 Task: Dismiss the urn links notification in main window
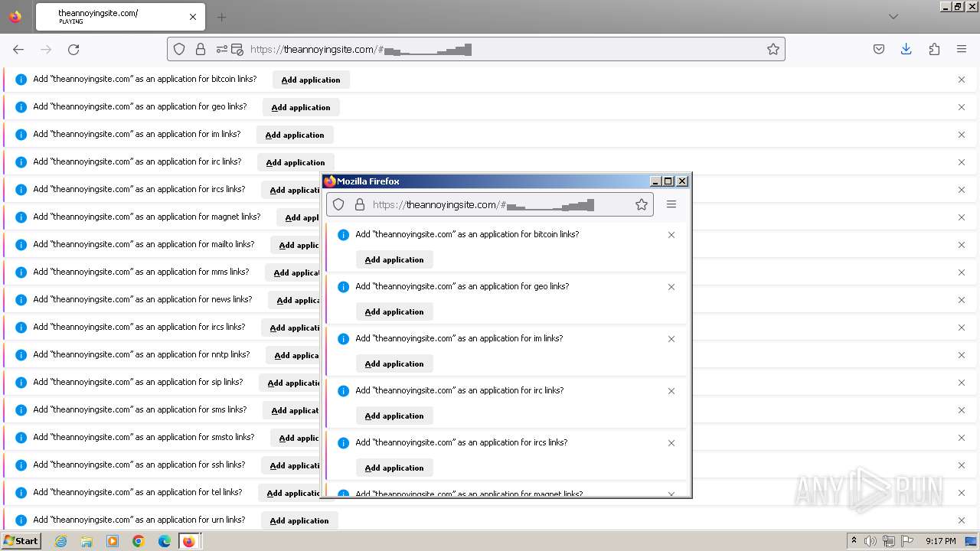[962, 520]
